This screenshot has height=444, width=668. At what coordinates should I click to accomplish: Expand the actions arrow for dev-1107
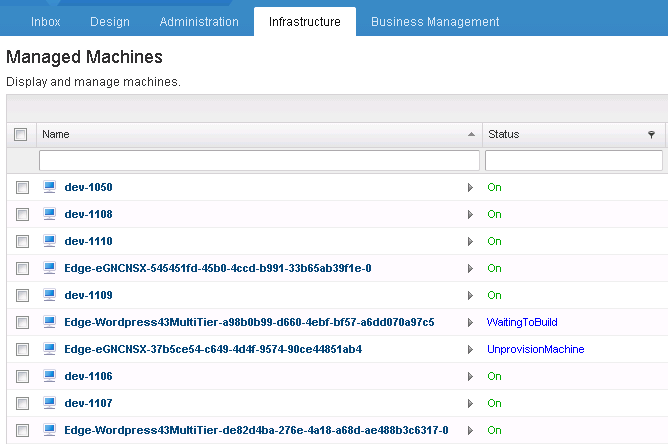[x=470, y=404]
